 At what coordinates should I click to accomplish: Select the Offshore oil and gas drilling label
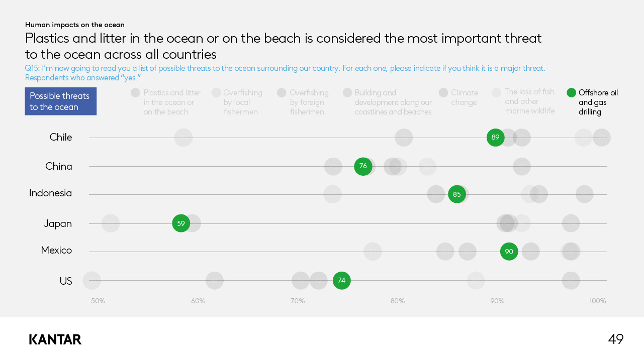598,102
